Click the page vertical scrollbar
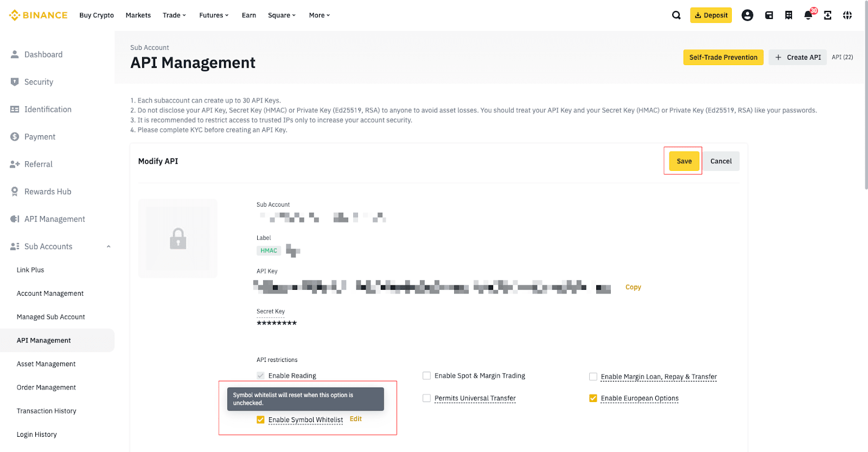The width and height of the screenshot is (868, 452). [866, 109]
